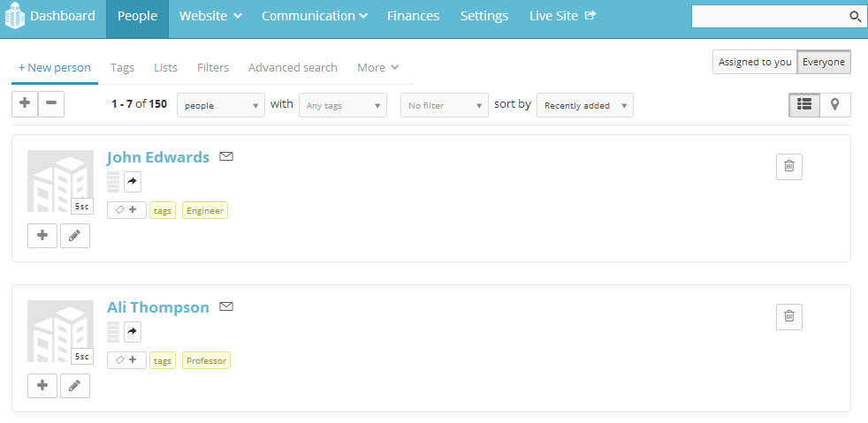Click the top search input field
Image resolution: width=868 pixels, height=423 pixels.
click(x=769, y=16)
